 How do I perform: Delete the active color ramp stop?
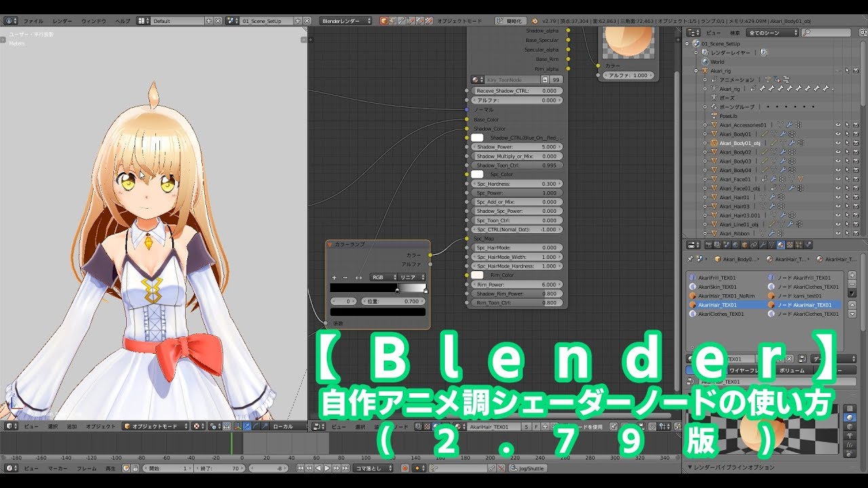pyautogui.click(x=345, y=278)
